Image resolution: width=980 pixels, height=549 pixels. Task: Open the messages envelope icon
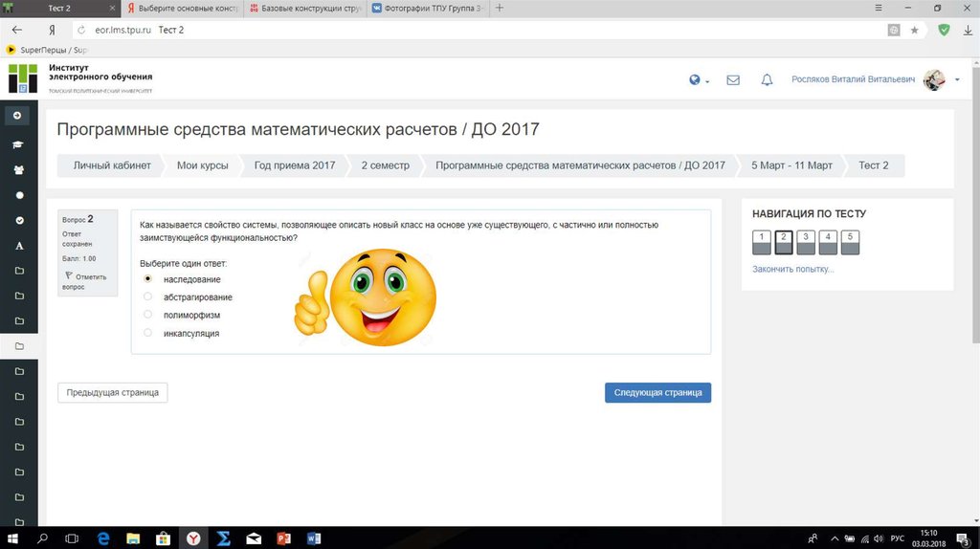pos(733,80)
